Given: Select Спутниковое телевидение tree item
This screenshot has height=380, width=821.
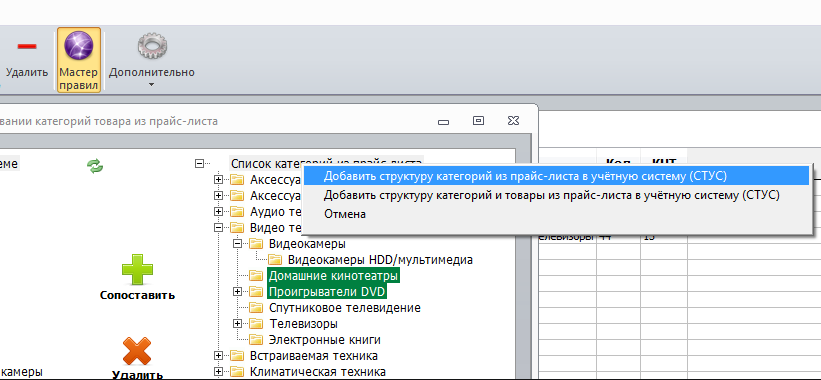Looking at the screenshot, I should (345, 308).
